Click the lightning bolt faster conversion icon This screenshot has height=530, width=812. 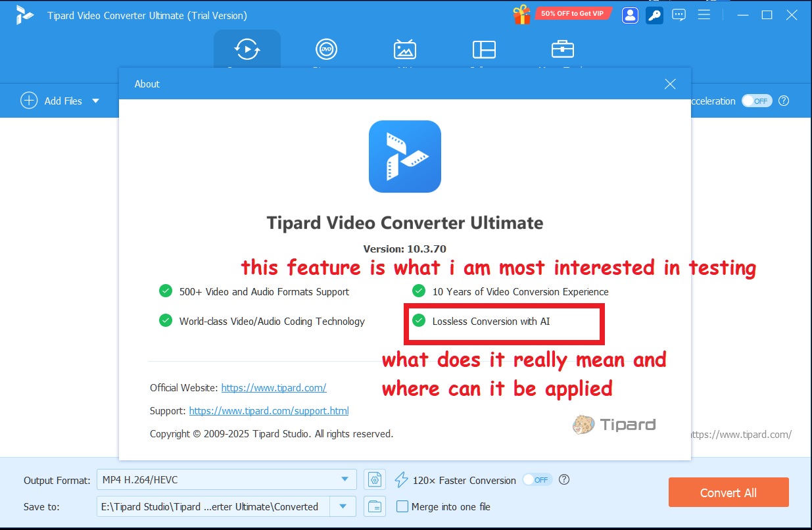(x=401, y=480)
